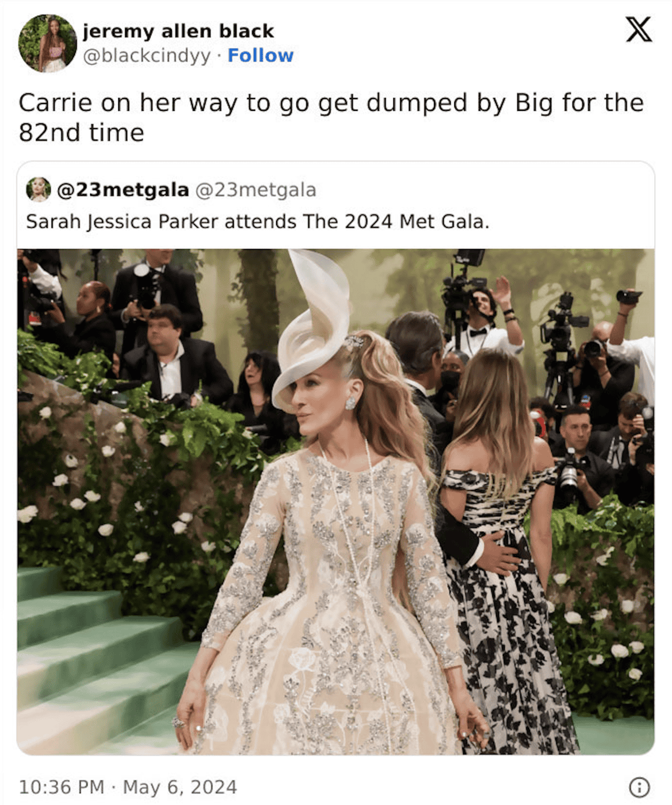The width and height of the screenshot is (672, 805).
Task: Click the tweet text starting with Carrie
Action: (331, 118)
